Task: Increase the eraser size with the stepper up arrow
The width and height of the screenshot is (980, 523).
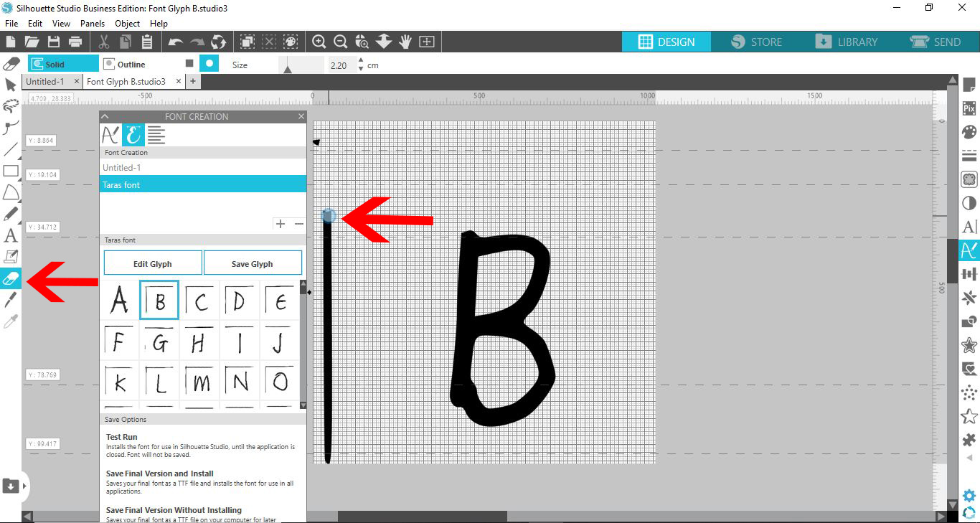Action: (x=360, y=60)
